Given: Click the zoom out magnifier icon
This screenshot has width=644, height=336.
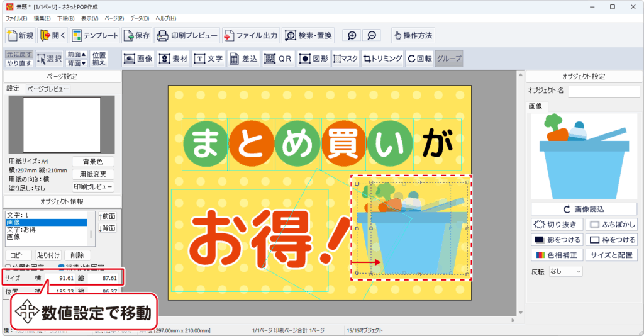Looking at the screenshot, I should click(372, 35).
